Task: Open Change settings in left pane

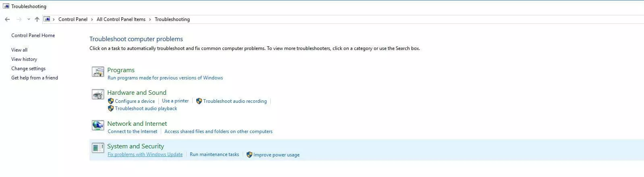Action: point(28,69)
